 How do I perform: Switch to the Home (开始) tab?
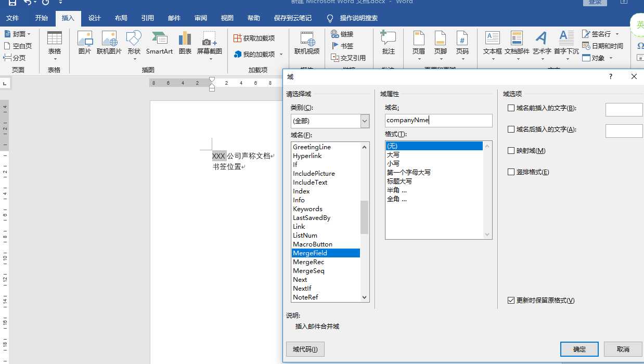coord(42,18)
